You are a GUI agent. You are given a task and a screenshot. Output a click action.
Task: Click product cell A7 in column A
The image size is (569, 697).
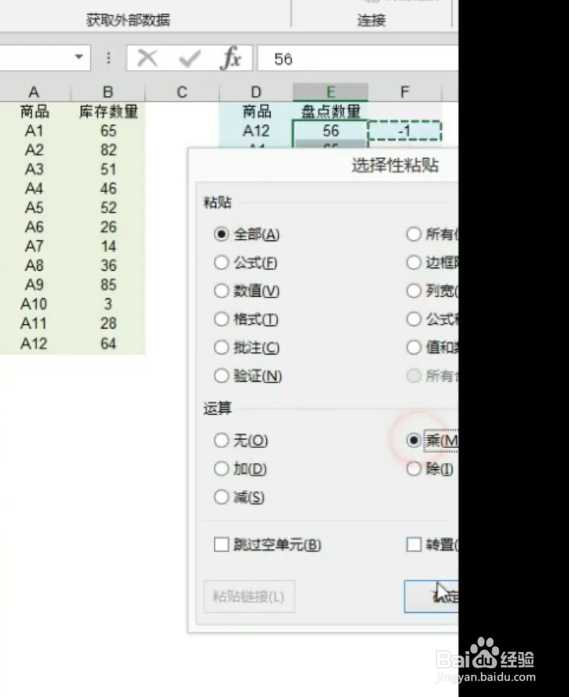[x=34, y=246]
